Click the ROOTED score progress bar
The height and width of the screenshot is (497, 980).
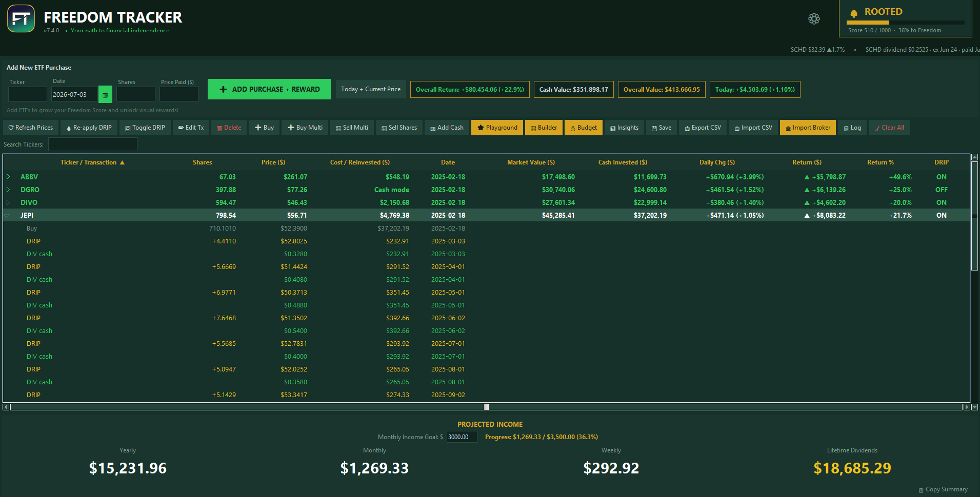point(905,23)
